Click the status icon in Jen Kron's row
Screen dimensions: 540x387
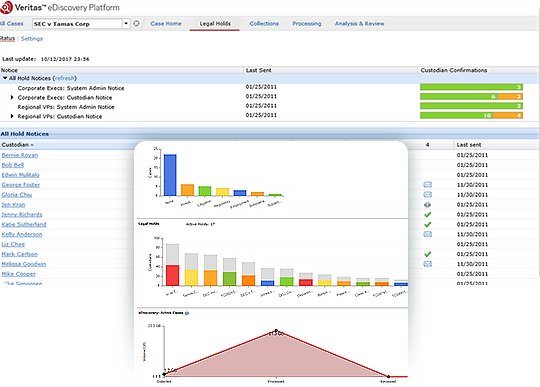click(x=427, y=205)
